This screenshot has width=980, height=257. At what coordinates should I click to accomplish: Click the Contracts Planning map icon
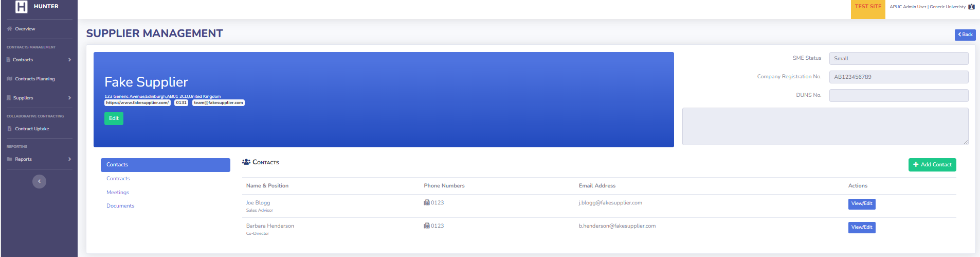click(x=9, y=79)
